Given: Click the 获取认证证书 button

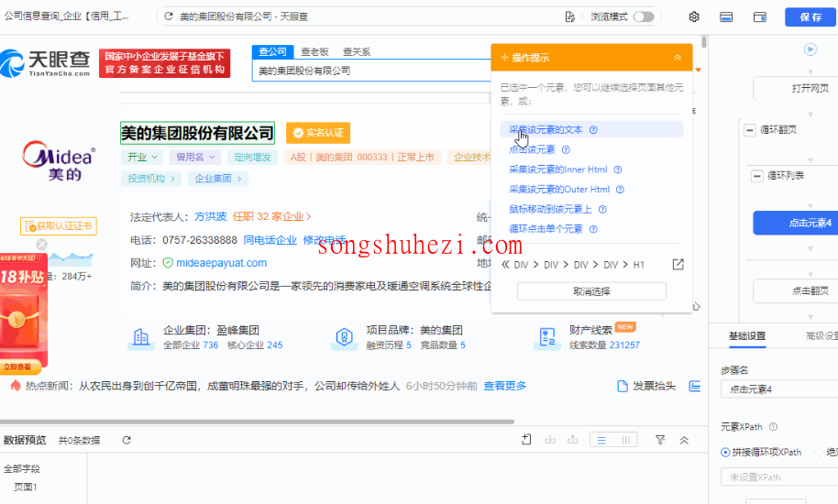Looking at the screenshot, I should click(59, 225).
